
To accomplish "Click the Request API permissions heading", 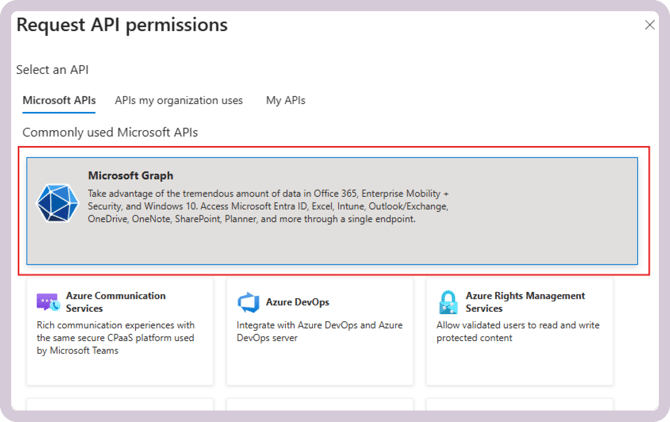I will click(122, 25).
